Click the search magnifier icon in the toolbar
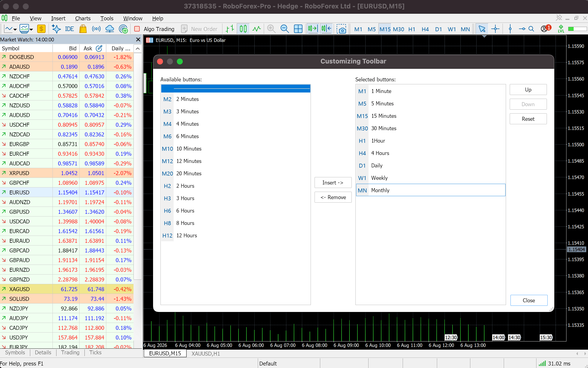The width and height of the screenshot is (588, 368). [x=531, y=29]
